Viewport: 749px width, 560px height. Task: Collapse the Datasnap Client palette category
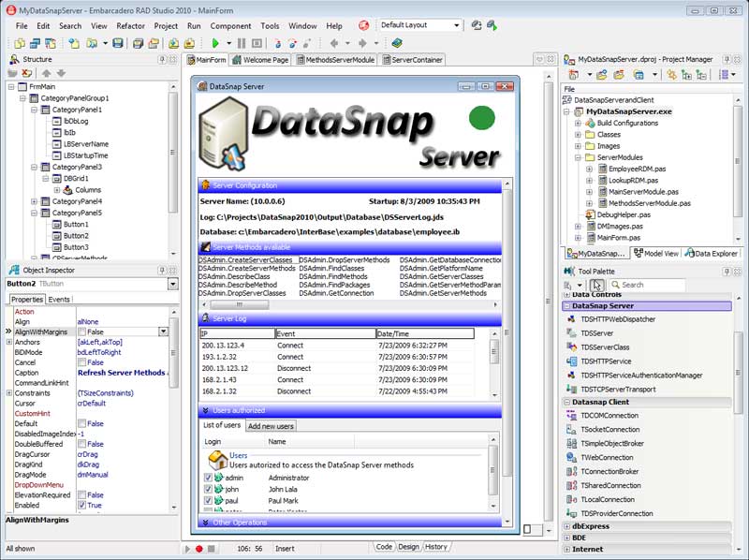pyautogui.click(x=567, y=403)
